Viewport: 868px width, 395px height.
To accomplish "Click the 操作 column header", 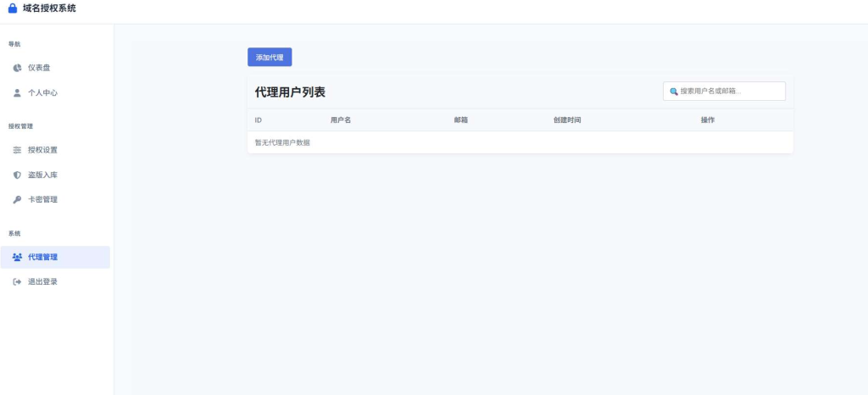I will point(708,120).
